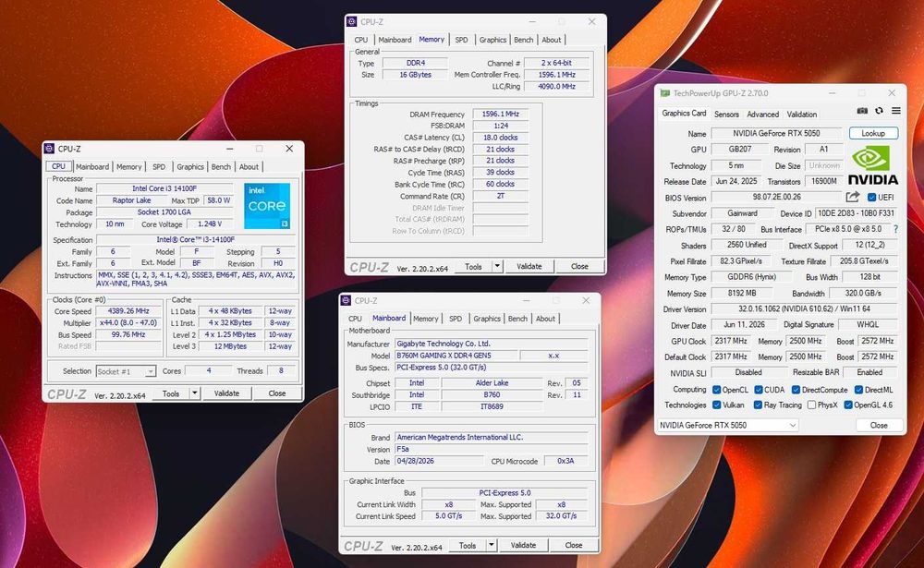Open Bench tab in CPU window
924x568 pixels.
[x=221, y=167]
